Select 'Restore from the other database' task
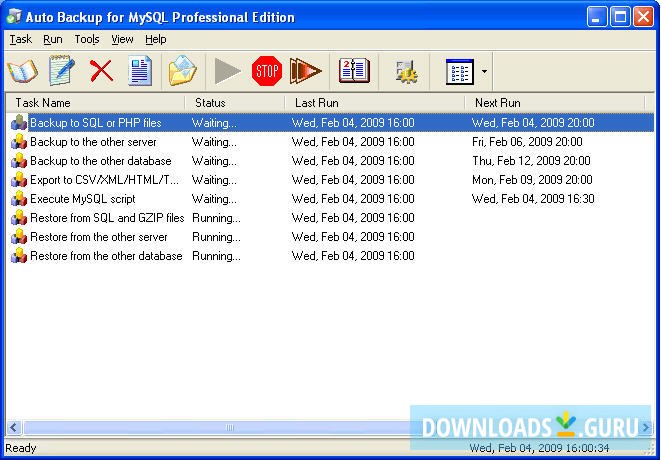Image resolution: width=661 pixels, height=460 pixels. tap(106, 256)
